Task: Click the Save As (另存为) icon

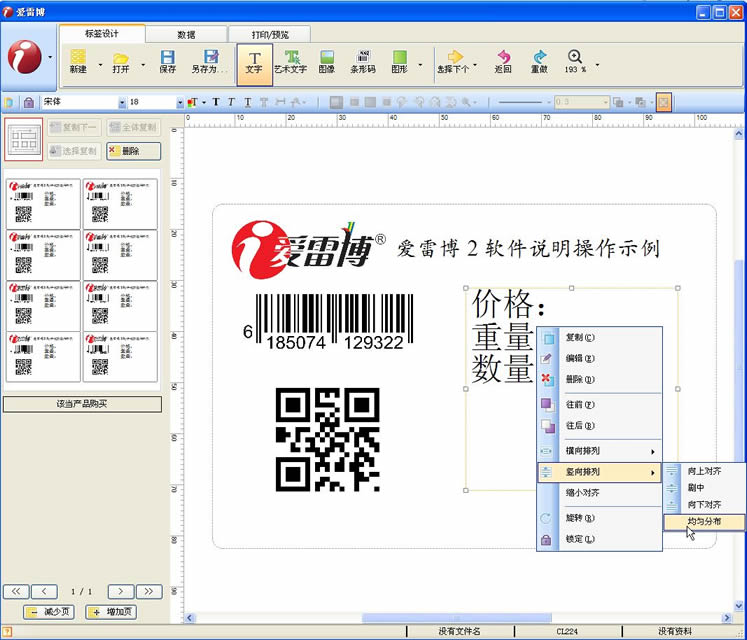Action: 211,57
